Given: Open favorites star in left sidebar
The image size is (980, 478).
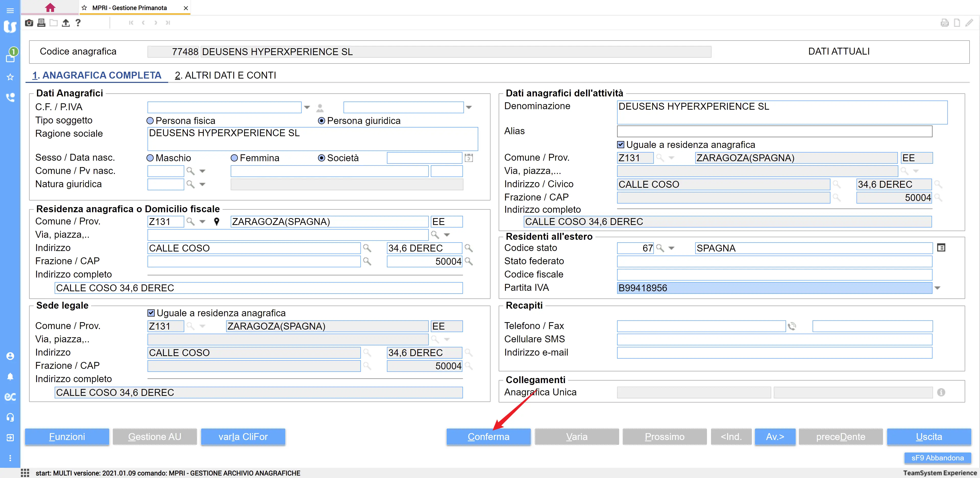Looking at the screenshot, I should pos(10,77).
